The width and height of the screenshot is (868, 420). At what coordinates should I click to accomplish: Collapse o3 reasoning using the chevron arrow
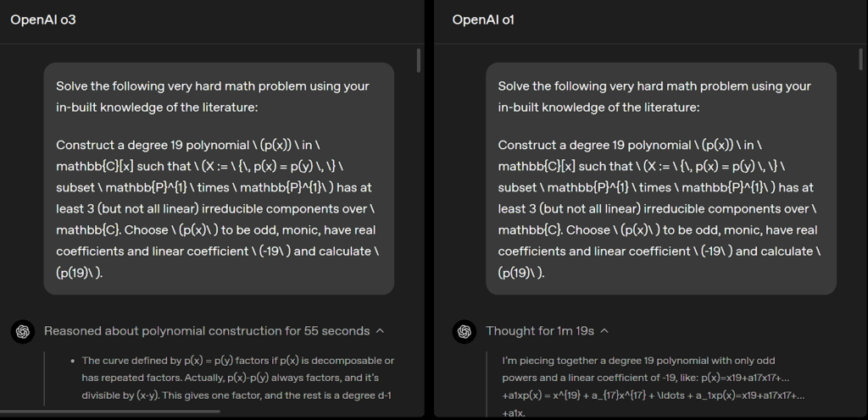[380, 331]
